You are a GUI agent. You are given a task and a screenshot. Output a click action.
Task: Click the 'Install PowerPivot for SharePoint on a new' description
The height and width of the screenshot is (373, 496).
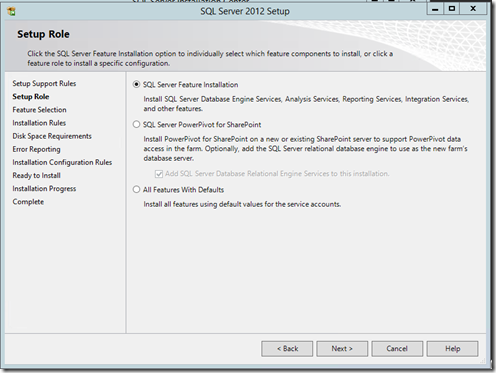click(x=305, y=149)
